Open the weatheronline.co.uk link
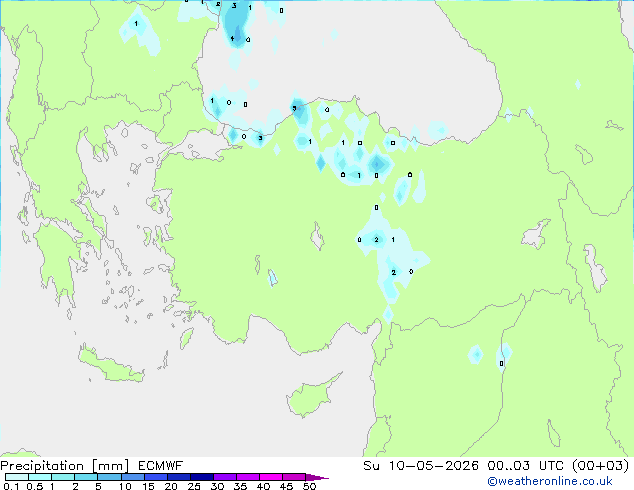Viewport: 634px width, 490px height. pyautogui.click(x=550, y=481)
